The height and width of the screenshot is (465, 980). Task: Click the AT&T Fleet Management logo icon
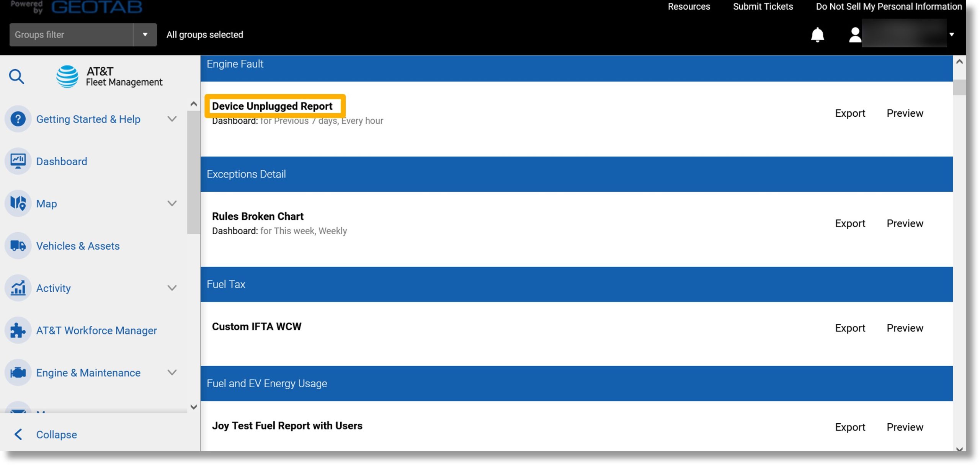pyautogui.click(x=67, y=76)
